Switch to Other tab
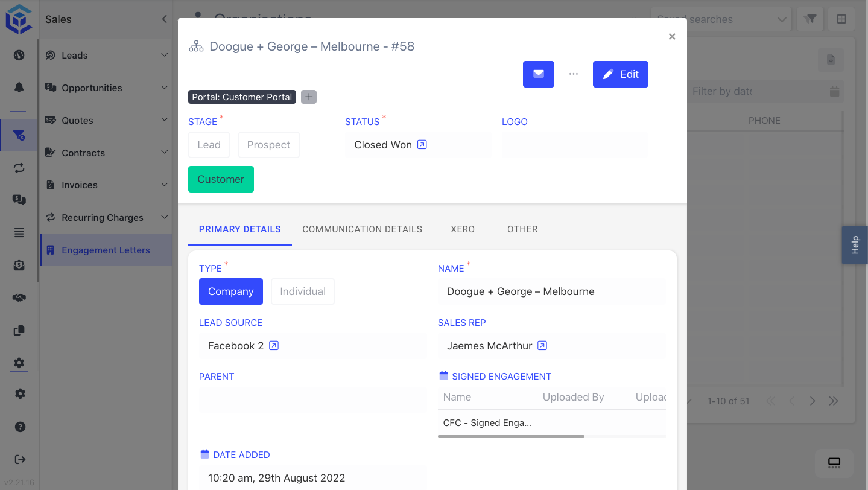The width and height of the screenshot is (868, 490). click(x=522, y=229)
